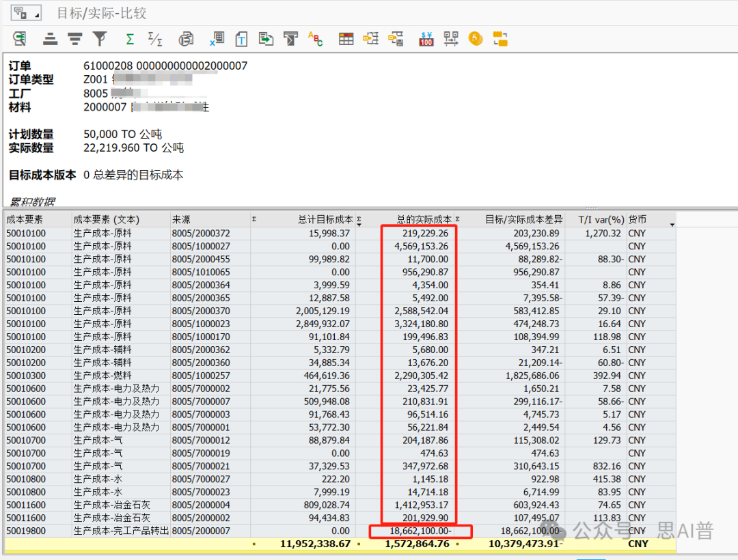The height and width of the screenshot is (560, 738).
Task: Select the T/I var(%) column header
Action: [x=601, y=219]
